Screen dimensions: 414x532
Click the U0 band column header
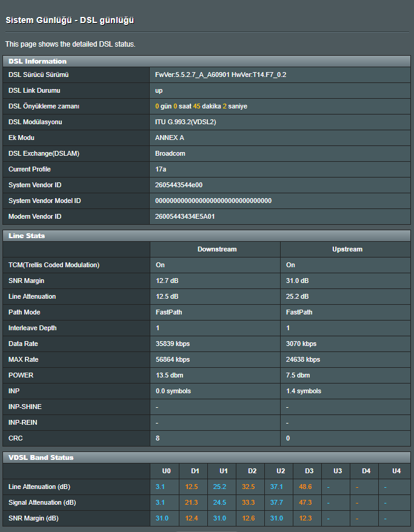166,471
